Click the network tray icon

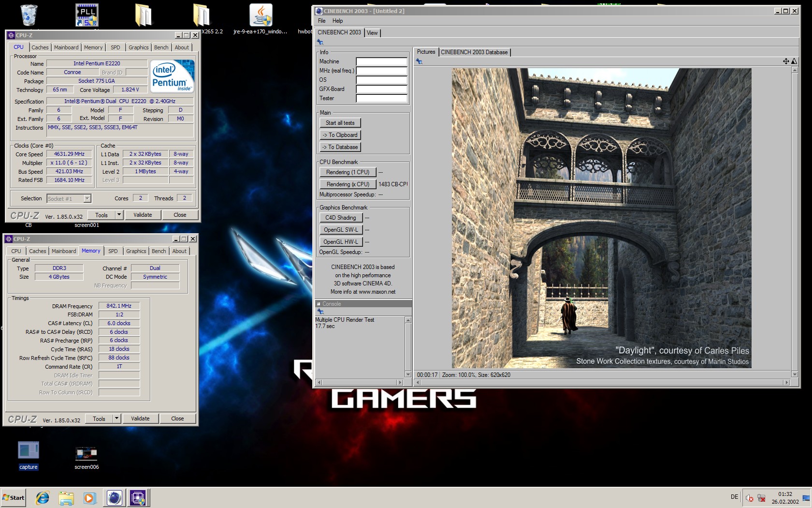tap(761, 498)
